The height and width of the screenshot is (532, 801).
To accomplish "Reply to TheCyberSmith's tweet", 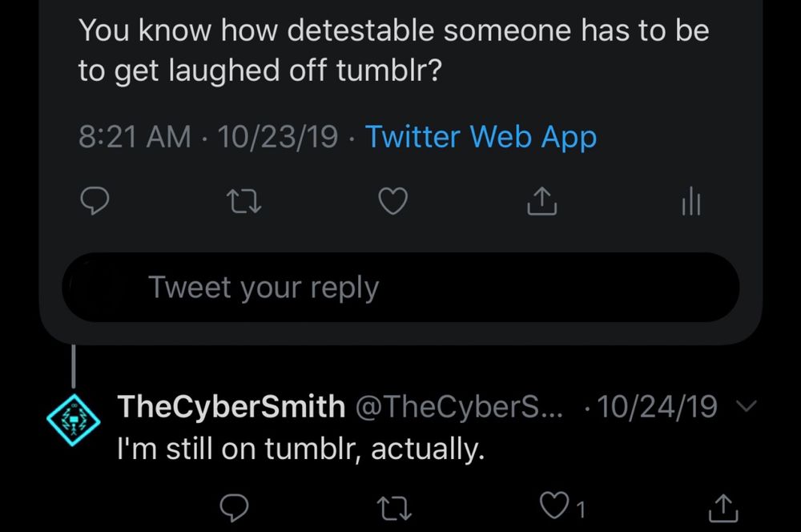I will [233, 507].
